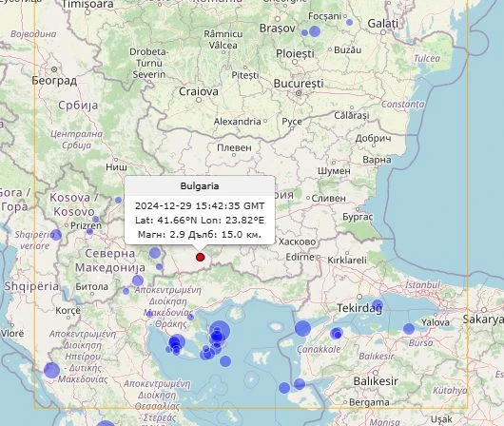Open the large blue marker east of Brașov
The height and width of the screenshot is (426, 504).
(315, 31)
